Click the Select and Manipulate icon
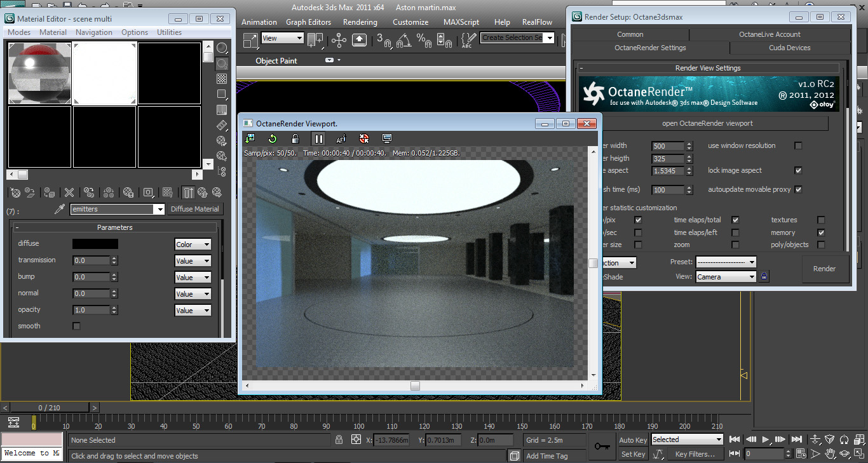The height and width of the screenshot is (463, 868). (x=339, y=41)
